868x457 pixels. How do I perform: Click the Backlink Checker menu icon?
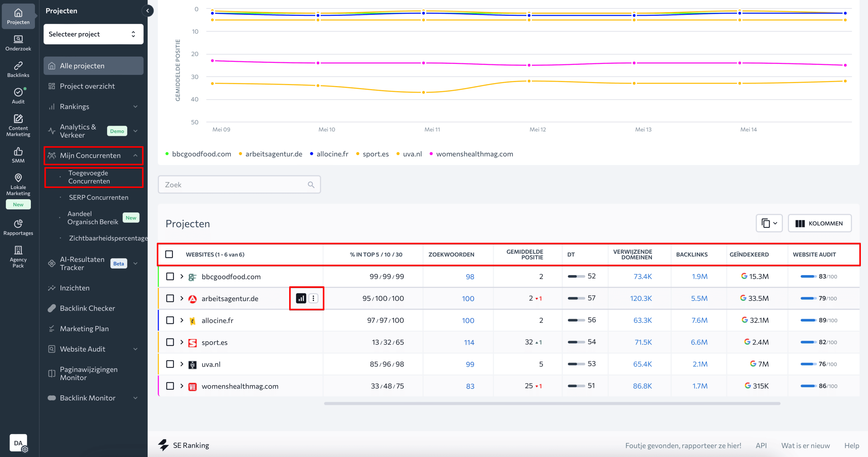(x=52, y=308)
